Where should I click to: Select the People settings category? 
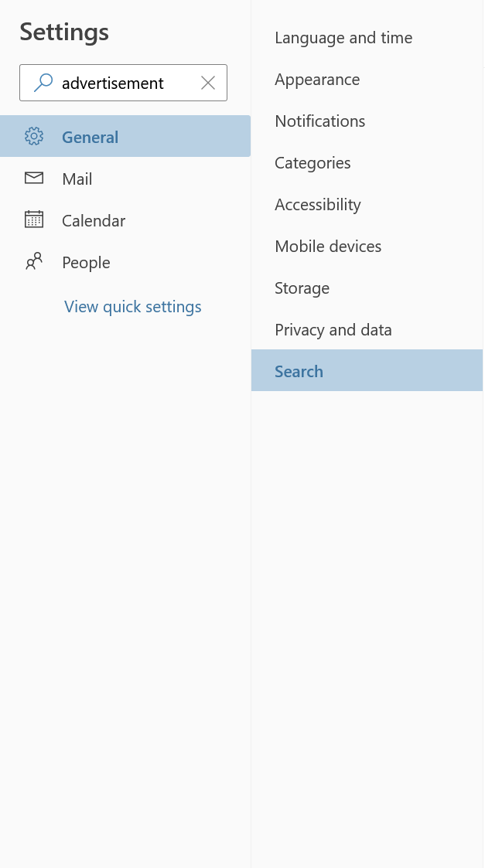click(86, 262)
